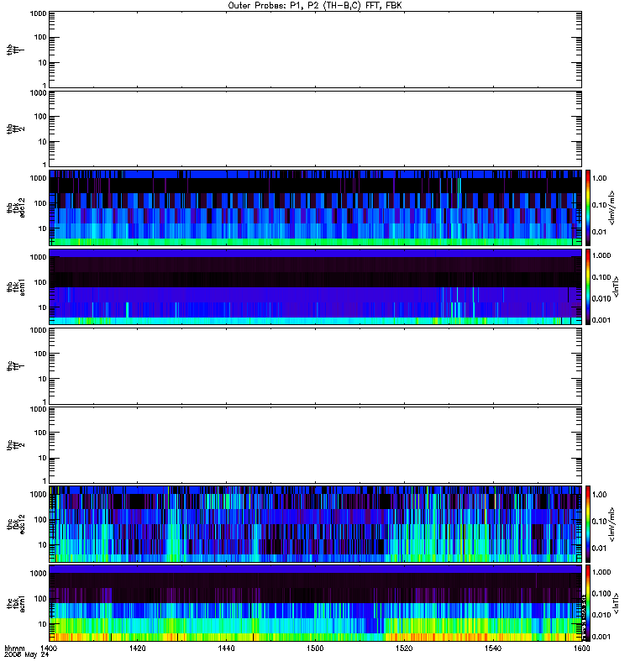Click the color bar beside thb fbk edc12
Screen dimensions: 630x672
588,207
